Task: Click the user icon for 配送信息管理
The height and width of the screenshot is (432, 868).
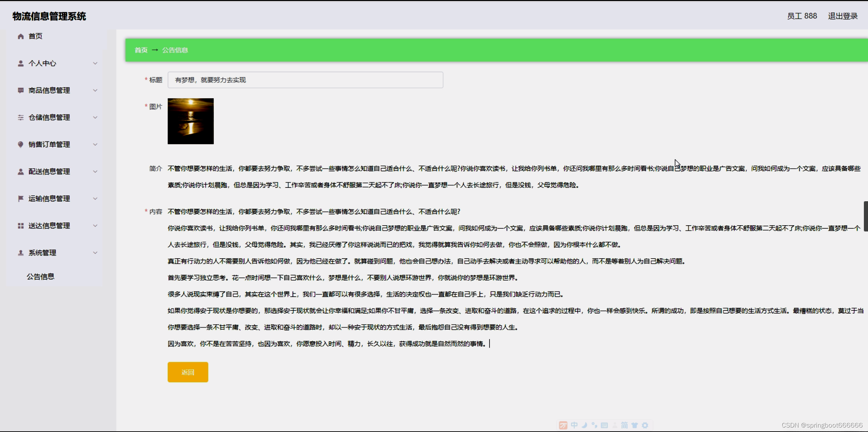Action: point(21,172)
